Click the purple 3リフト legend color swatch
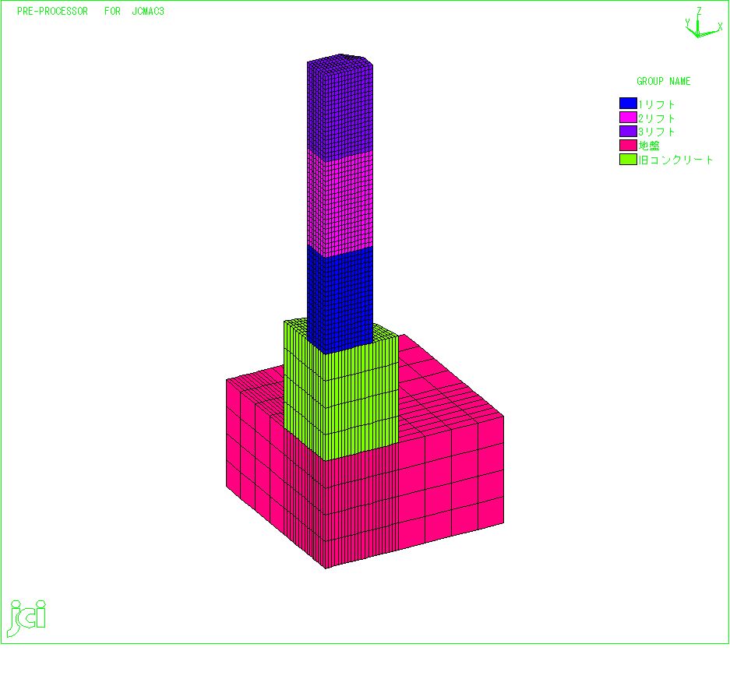730x700 pixels. 628,132
